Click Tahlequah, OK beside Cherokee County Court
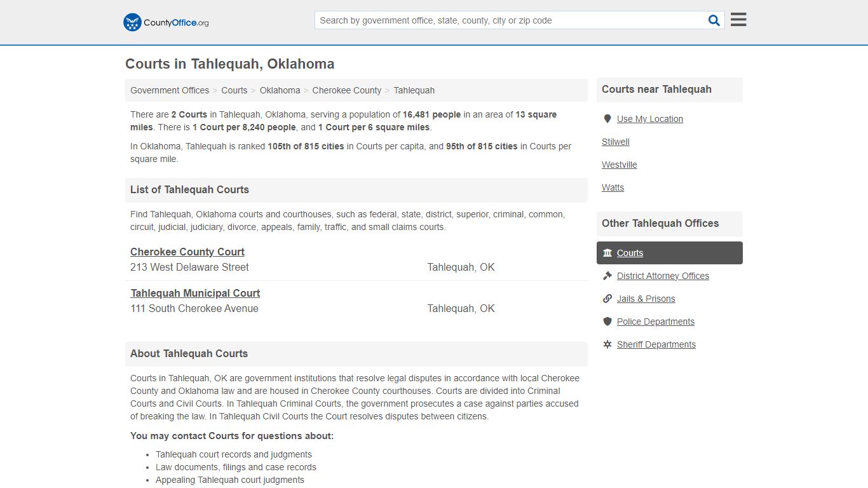Viewport: 868px width, 488px height. pos(461,267)
